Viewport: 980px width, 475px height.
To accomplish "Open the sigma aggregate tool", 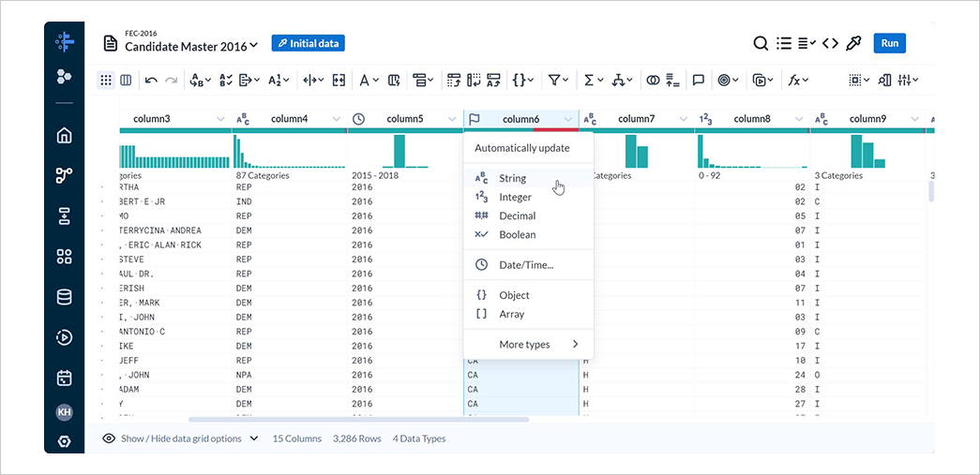I will [x=593, y=80].
